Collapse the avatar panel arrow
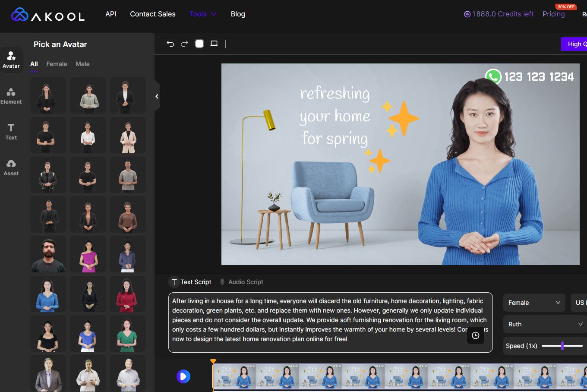The width and height of the screenshot is (587, 392). (x=157, y=96)
